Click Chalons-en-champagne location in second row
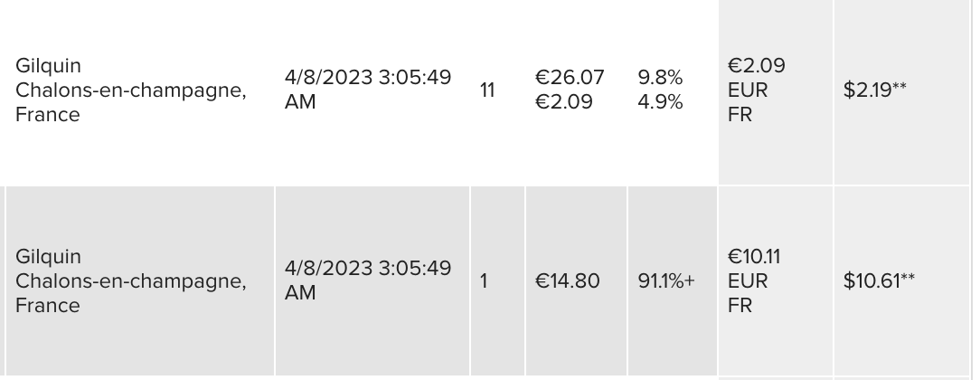Screen dimensions: 980x380 pos(130,281)
